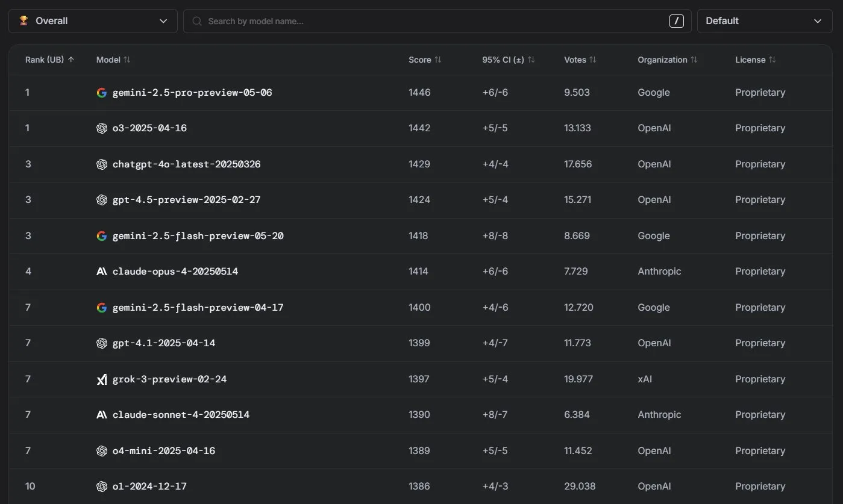Select Anthropic organization in claude-opus-4 row
Viewport: 843px width, 504px height.
659,272
